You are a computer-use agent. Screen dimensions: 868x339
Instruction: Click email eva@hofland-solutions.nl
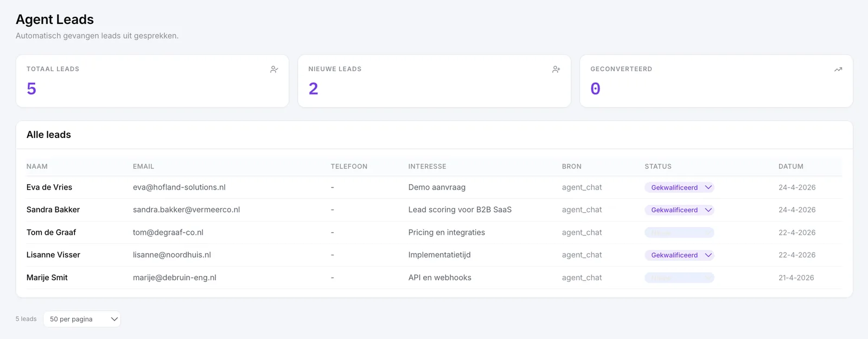pos(179,187)
